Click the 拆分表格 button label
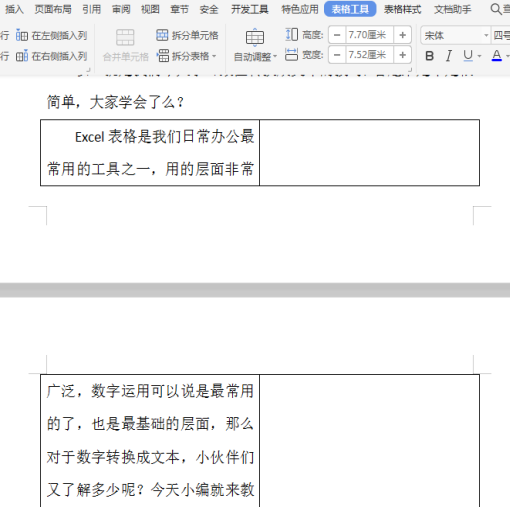 click(x=191, y=56)
